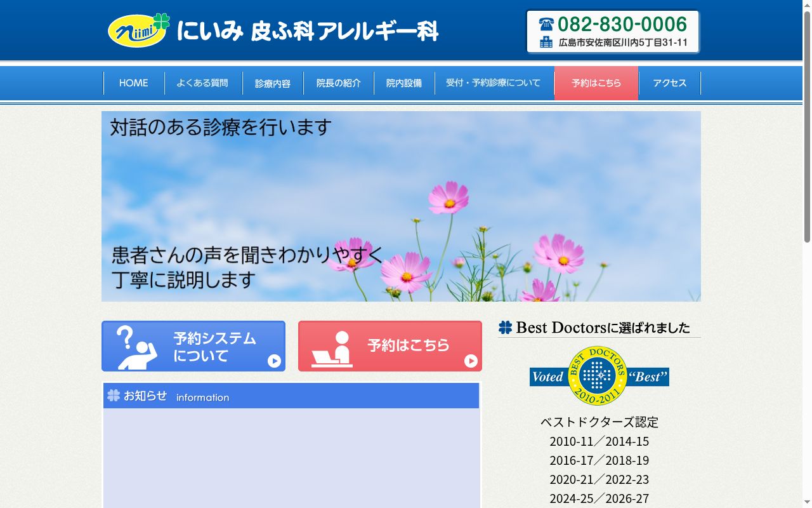Viewport: 812px width, 508px height.
Task: Click the 患者さんの声を聞きわかりやすく text
Action: point(248,255)
